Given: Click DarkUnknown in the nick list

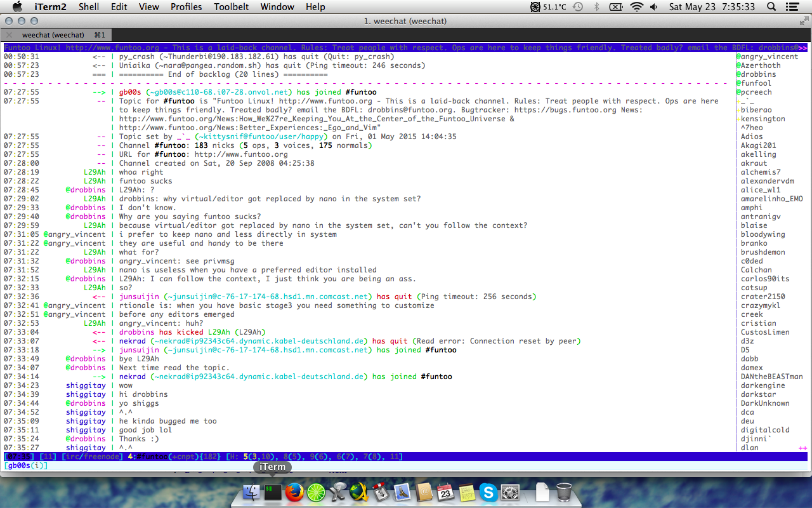Looking at the screenshot, I should [765, 403].
